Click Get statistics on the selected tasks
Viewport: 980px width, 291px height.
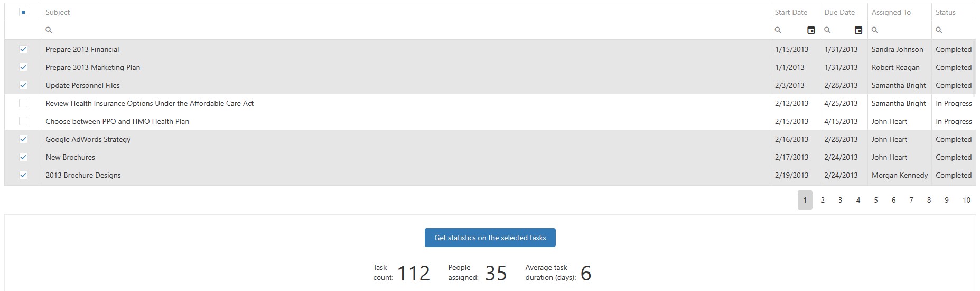click(490, 238)
